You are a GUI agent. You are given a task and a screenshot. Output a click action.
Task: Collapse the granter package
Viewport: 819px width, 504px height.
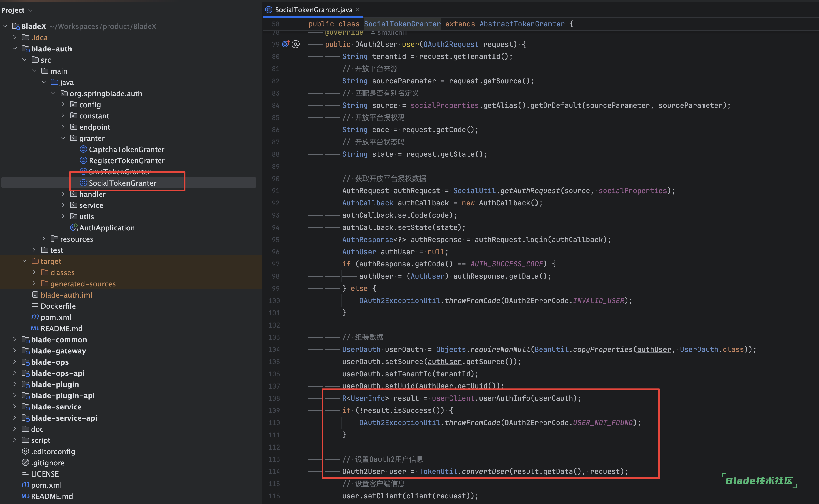(63, 138)
